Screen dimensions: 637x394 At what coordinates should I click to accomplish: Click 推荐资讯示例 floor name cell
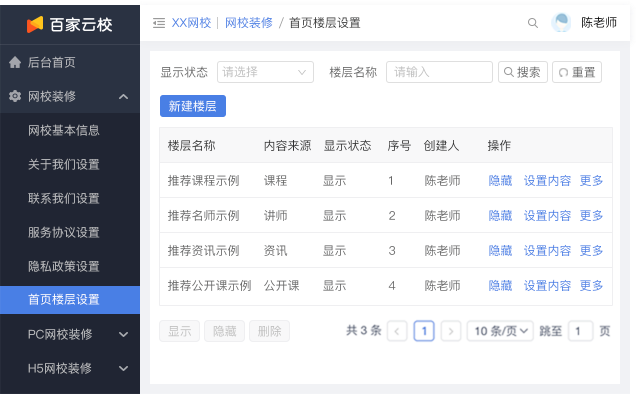(x=204, y=251)
